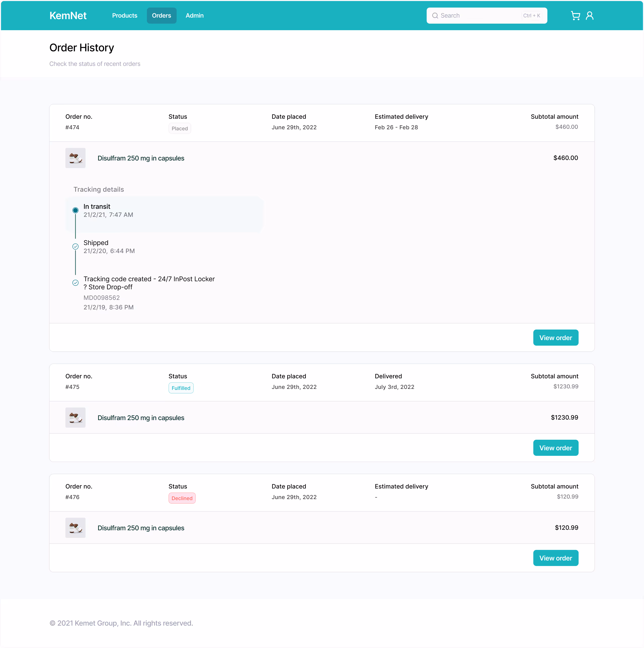644x648 pixels.
Task: Click the Declined status badge
Action: pos(182,498)
